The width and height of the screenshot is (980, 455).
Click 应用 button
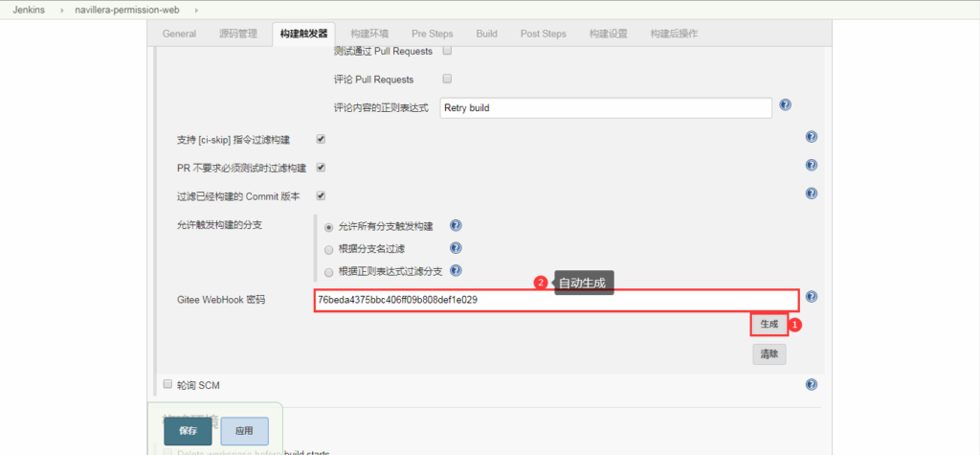pyautogui.click(x=244, y=431)
